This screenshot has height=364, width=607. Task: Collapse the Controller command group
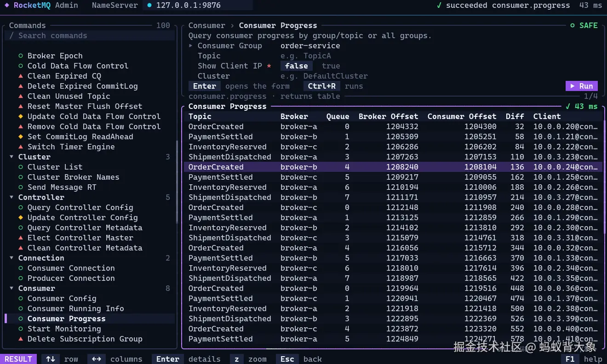pyautogui.click(x=11, y=198)
